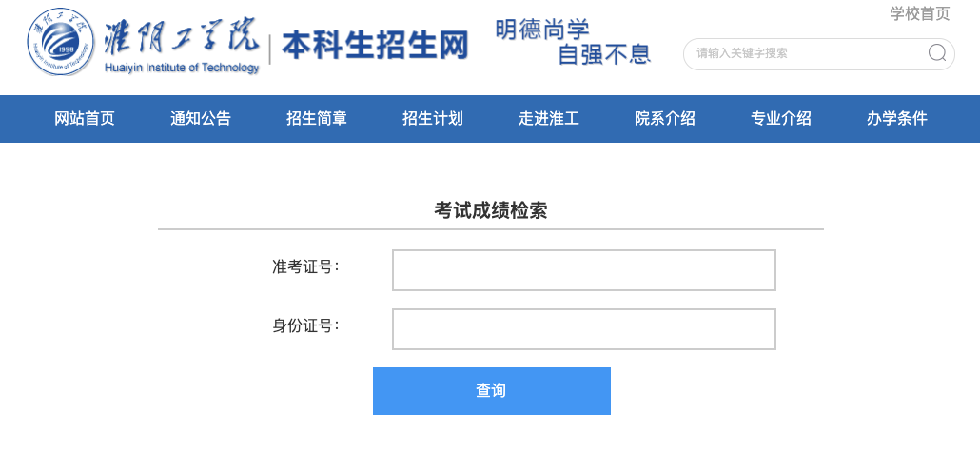Select 招生计划 from the navigation bar

(433, 119)
